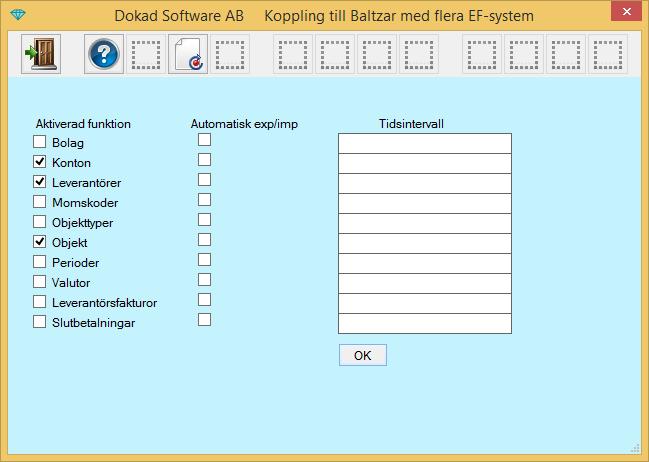Click Tidsintervall field for Objekttyper row
This screenshot has height=462, width=649.
(425, 224)
